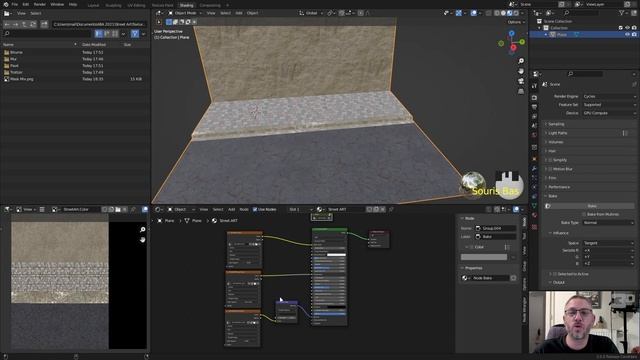Click the Bake button in render properties

click(x=591, y=206)
